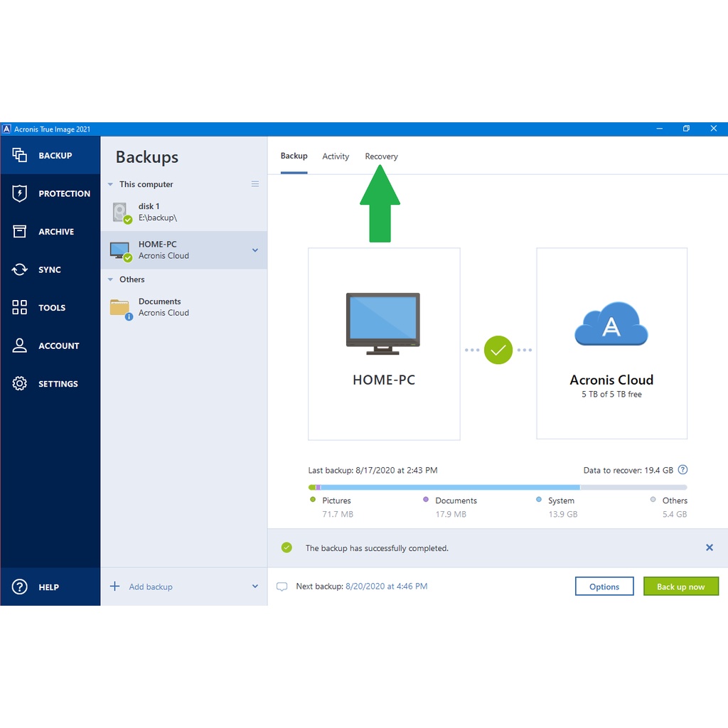Image resolution: width=728 pixels, height=728 pixels.
Task: Open the Data to recover help question mark
Action: coord(682,470)
